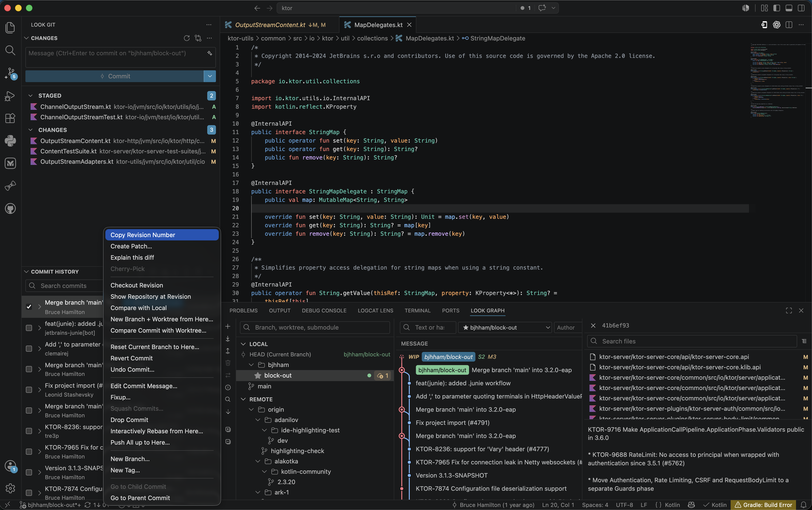Collapse the COMMIT HISTORY section
Screen dimensions: 812x510
(x=26, y=271)
